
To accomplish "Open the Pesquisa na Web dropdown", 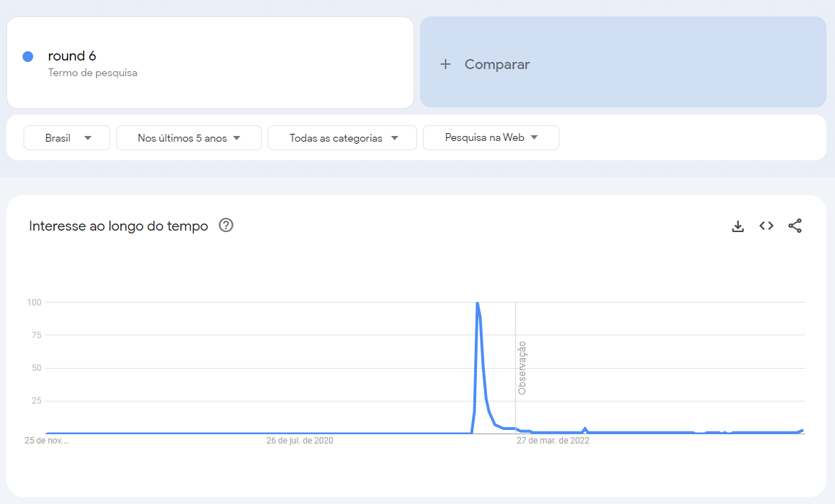I will pyautogui.click(x=491, y=138).
